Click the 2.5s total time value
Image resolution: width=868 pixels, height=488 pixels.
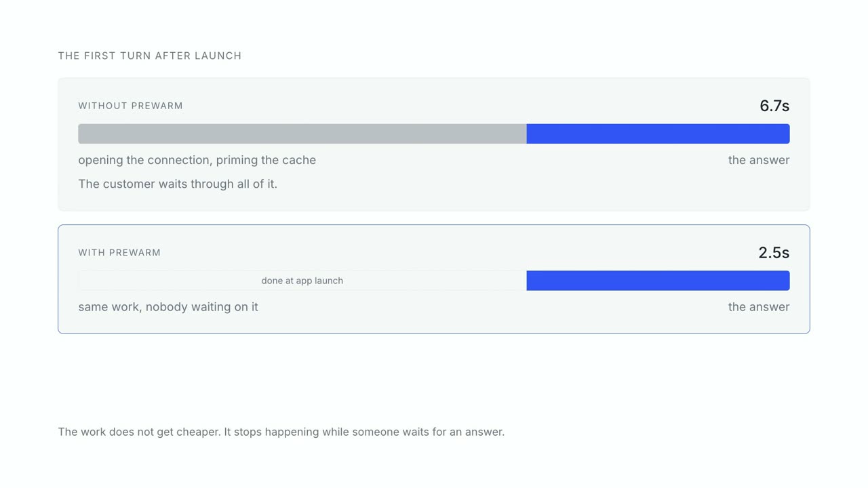coord(774,253)
